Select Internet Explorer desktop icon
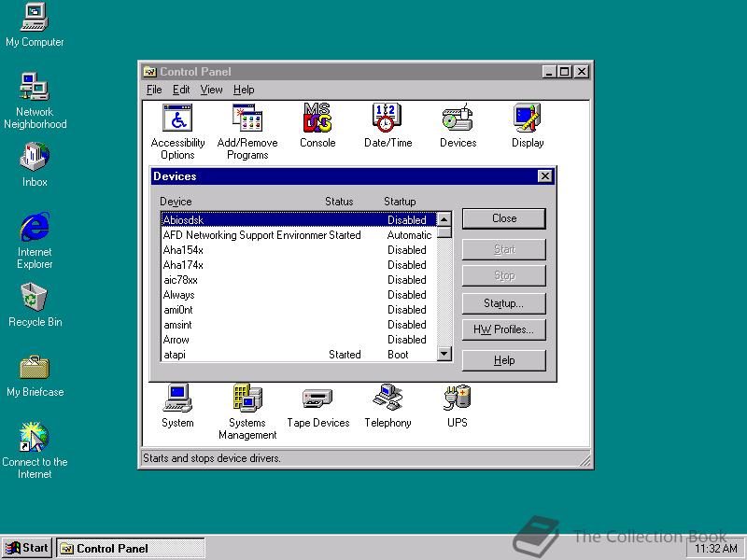 [x=35, y=241]
